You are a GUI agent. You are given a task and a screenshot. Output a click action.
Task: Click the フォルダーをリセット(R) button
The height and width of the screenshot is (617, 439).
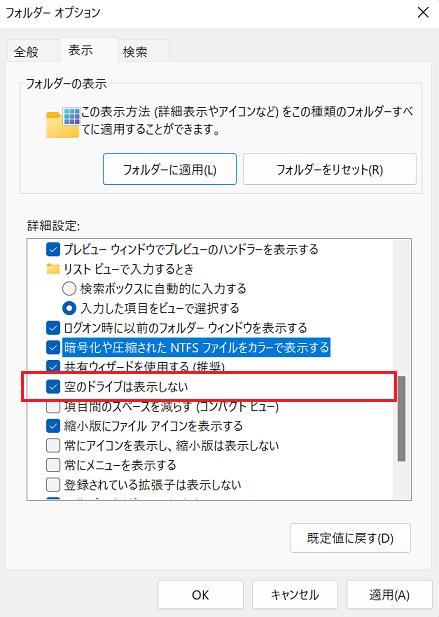point(330,169)
